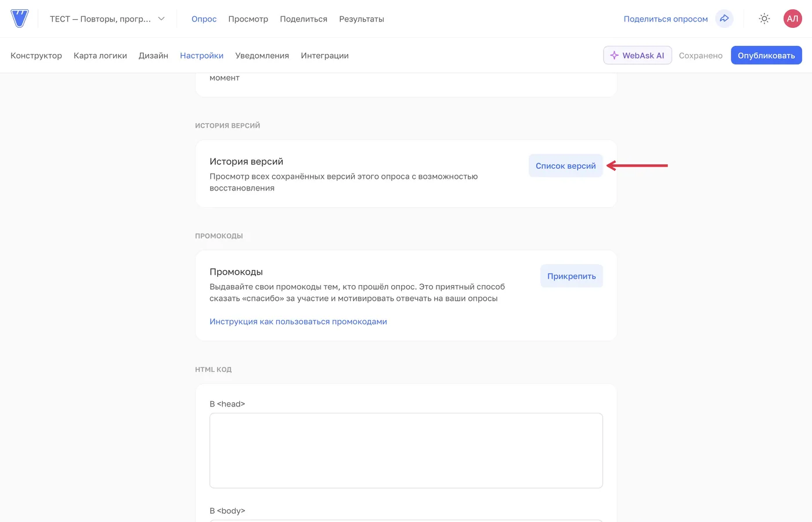Launch the WebAsk AI assistant button
812x522 pixels.
(637, 55)
